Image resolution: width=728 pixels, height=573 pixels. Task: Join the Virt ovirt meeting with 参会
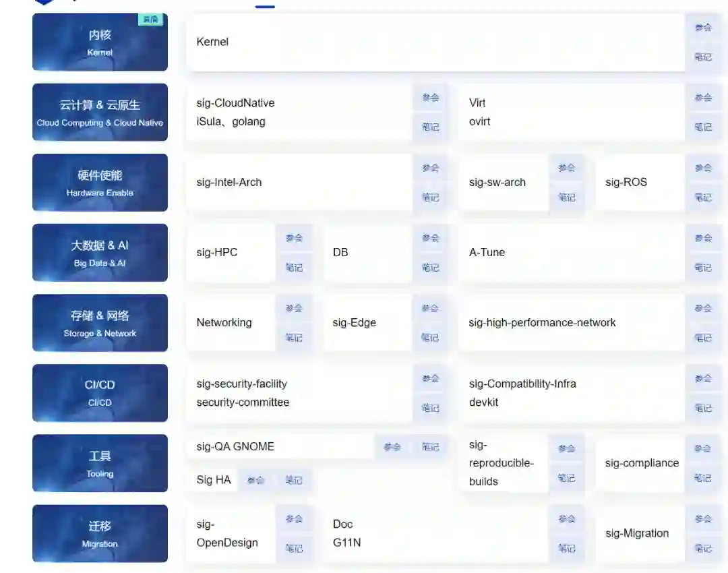click(703, 98)
